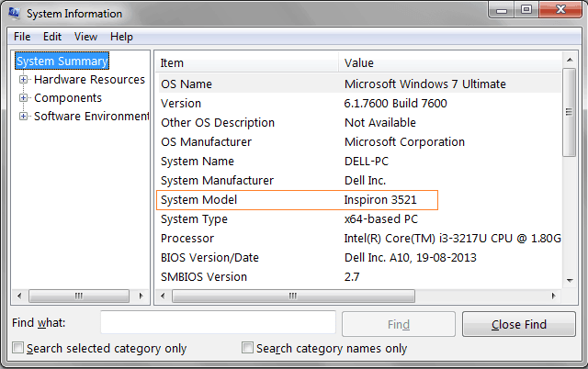Open the Help menu

click(x=121, y=37)
